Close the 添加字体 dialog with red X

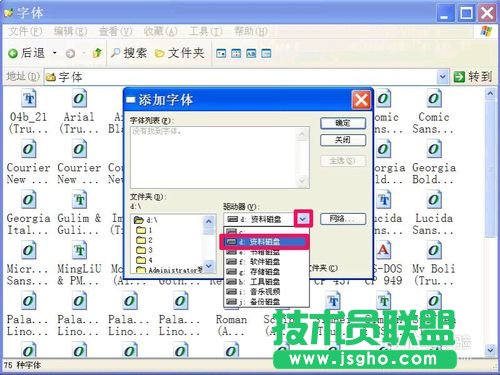tap(361, 100)
